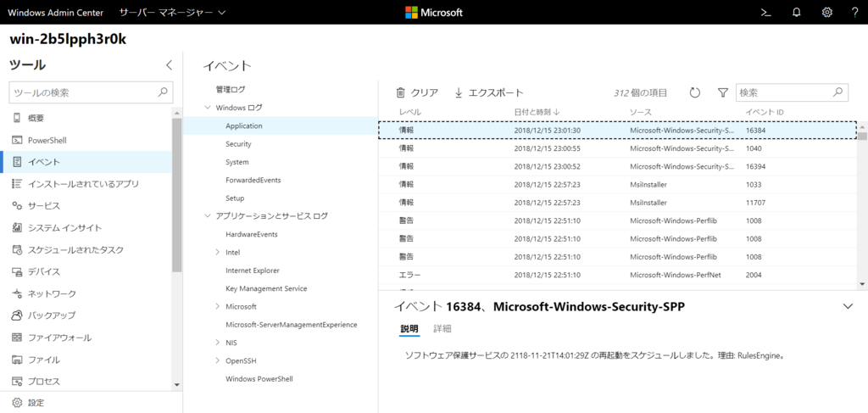868x413 pixels.
Task: Select the event row with ID 1040
Action: (x=617, y=148)
